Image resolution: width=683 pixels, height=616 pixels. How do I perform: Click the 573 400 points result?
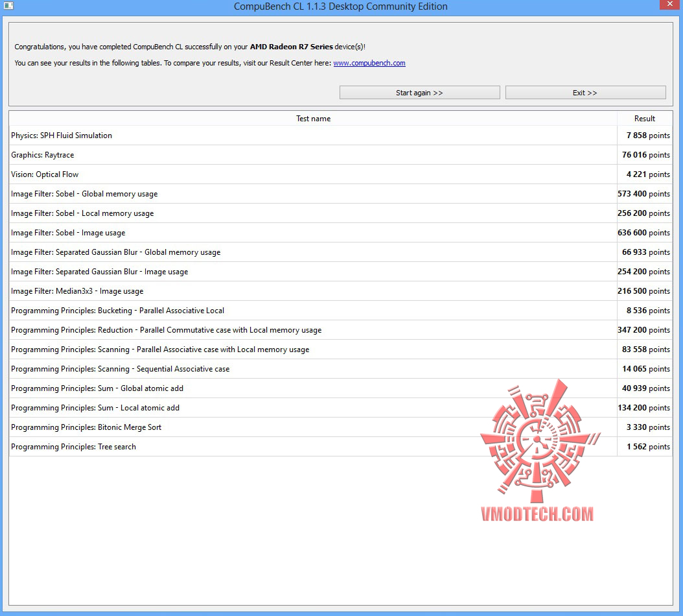pos(644,194)
